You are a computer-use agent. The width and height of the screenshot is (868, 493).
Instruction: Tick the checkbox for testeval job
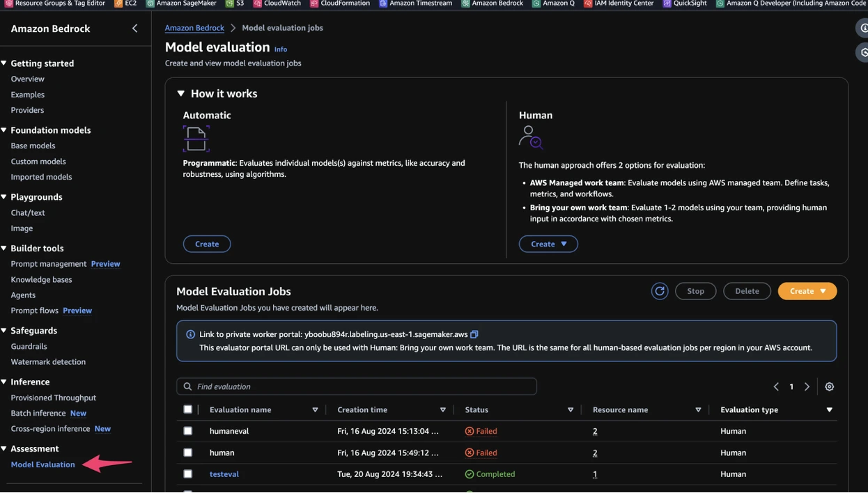187,474
